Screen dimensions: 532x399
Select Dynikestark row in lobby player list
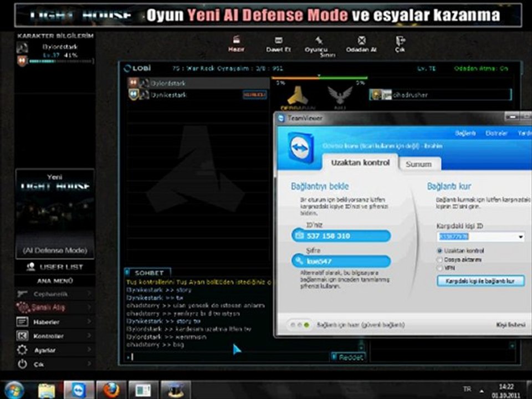[198, 95]
